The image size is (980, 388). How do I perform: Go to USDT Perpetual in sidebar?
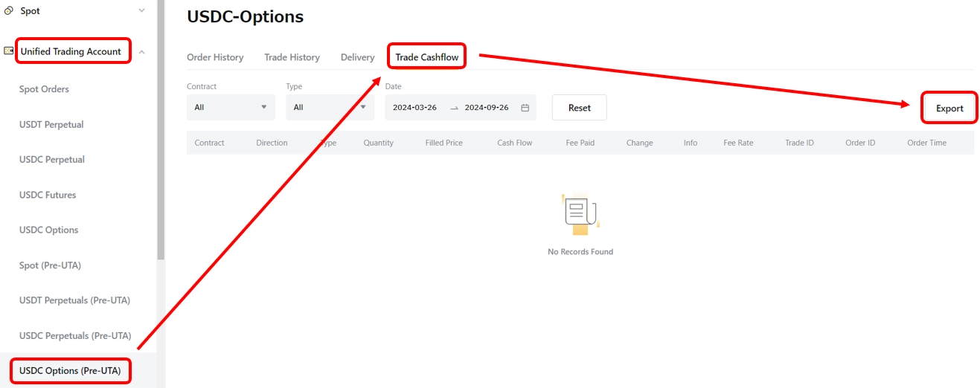(x=51, y=124)
